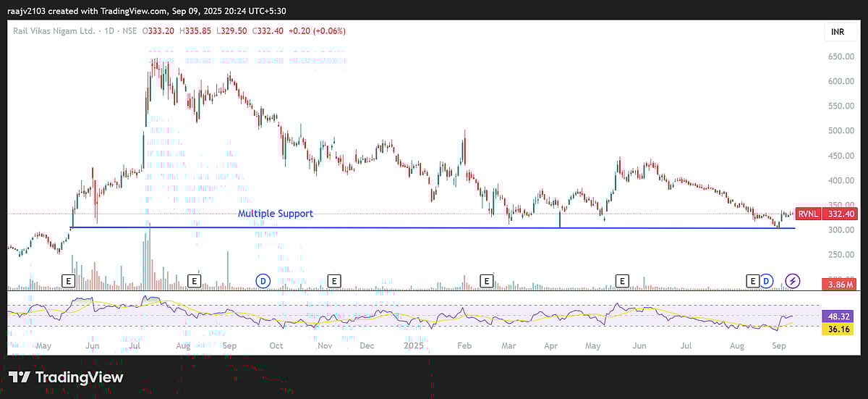Image resolution: width=868 pixels, height=399 pixels.
Task: Click the 550.00 price axis label
Action: click(x=840, y=106)
